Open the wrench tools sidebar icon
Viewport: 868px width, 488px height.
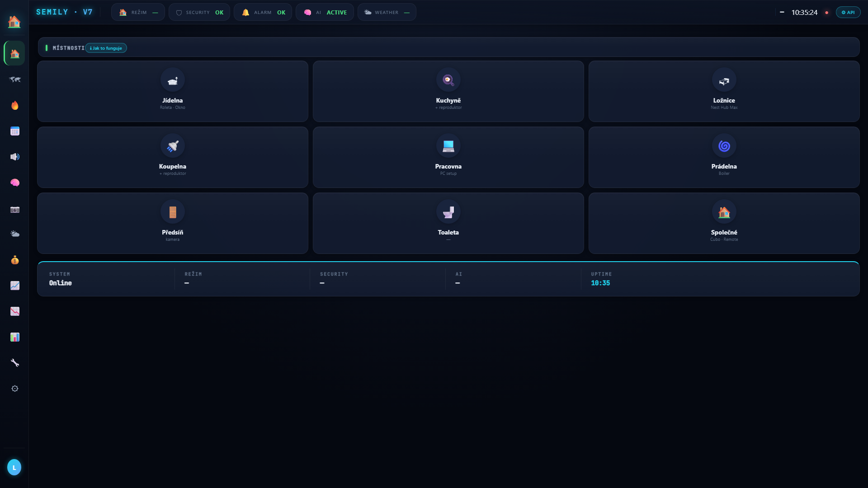tap(14, 363)
